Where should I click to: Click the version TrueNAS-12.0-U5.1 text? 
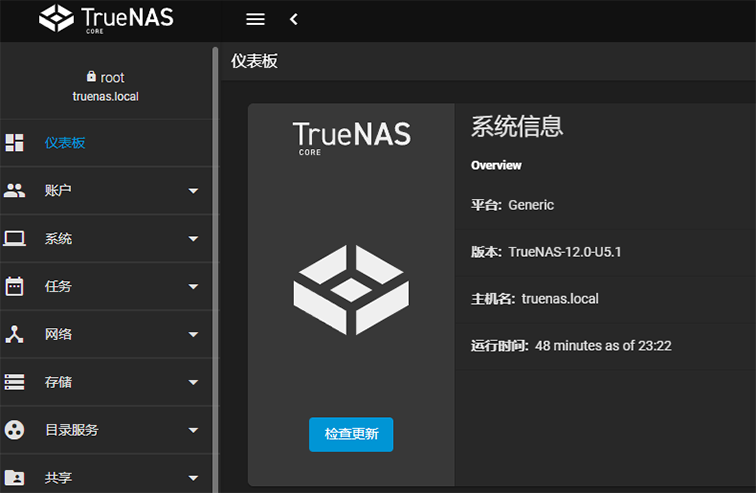565,252
